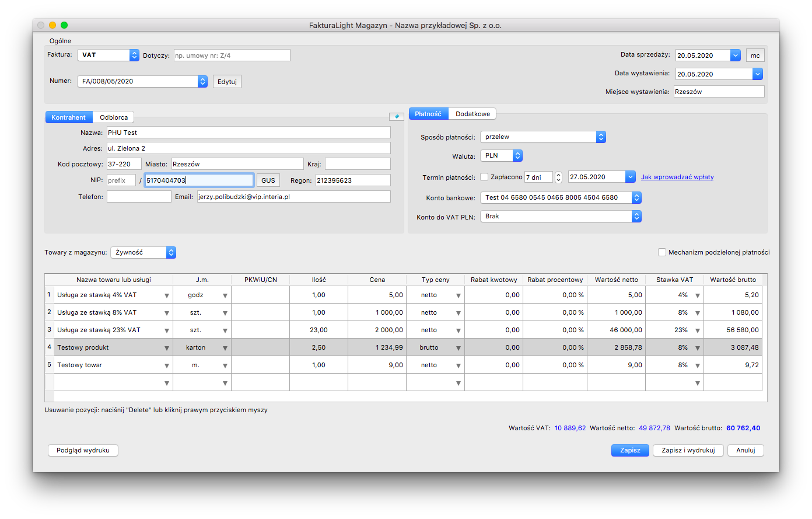Open unit dropdown for karton row
Viewport: 812px width, 519px height.
(225, 348)
